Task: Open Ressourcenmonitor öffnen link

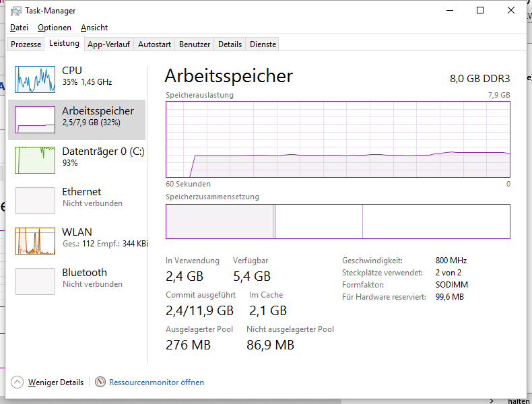Action: click(156, 382)
